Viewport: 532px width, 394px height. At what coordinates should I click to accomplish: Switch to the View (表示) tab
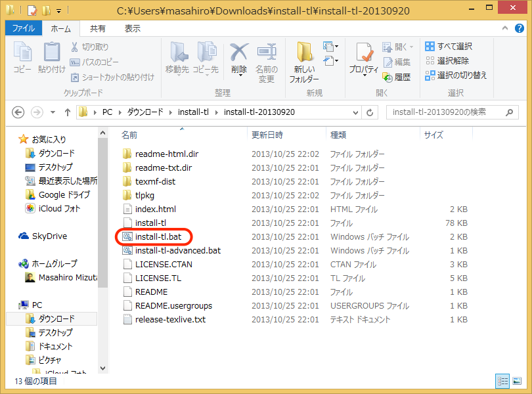(133, 29)
